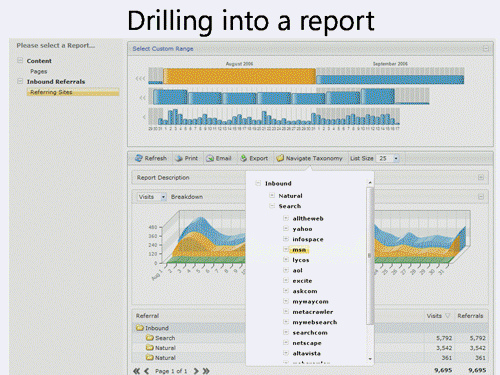Select the first blue week bar
Image resolution: width=500 pixels, height=375 pixels.
pos(170,97)
